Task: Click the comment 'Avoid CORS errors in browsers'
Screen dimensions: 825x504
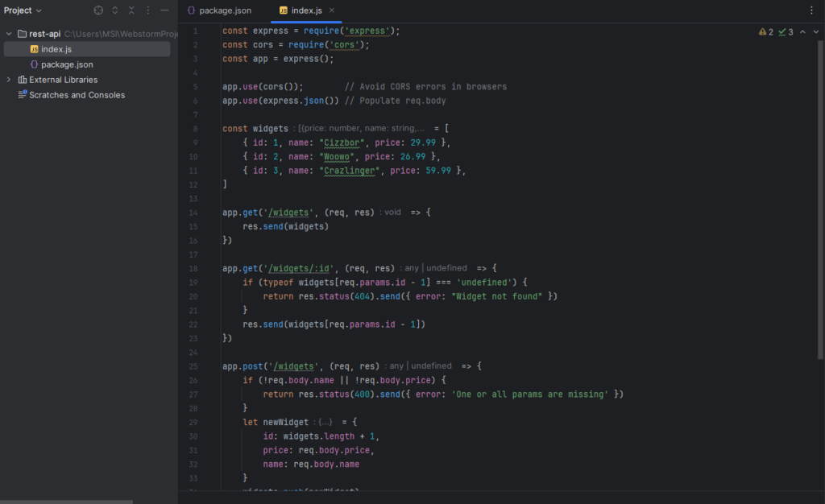Action: pyautogui.click(x=425, y=87)
